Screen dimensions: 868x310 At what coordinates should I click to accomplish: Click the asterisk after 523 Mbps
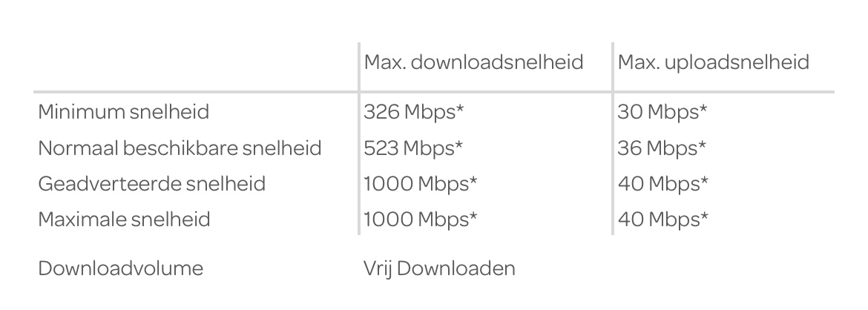459,145
